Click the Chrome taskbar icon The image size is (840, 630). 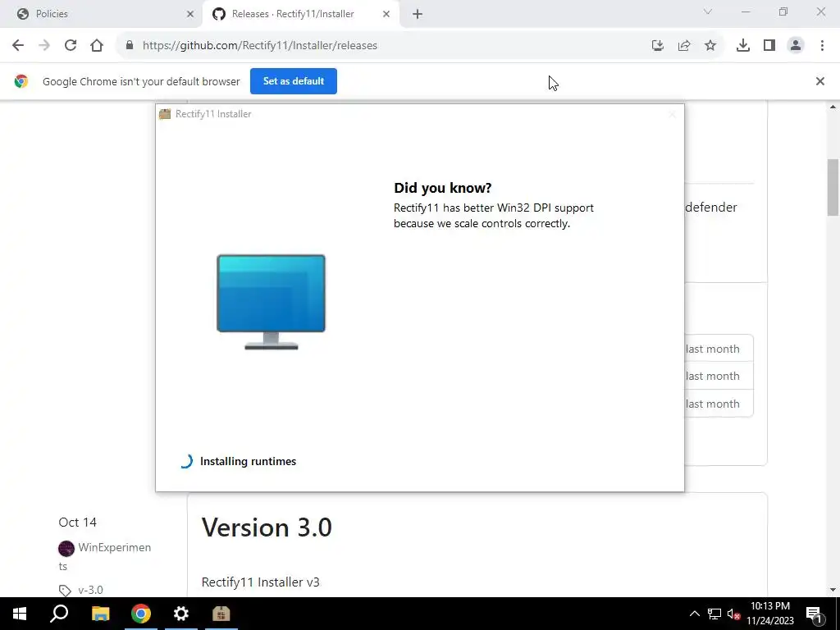click(141, 614)
